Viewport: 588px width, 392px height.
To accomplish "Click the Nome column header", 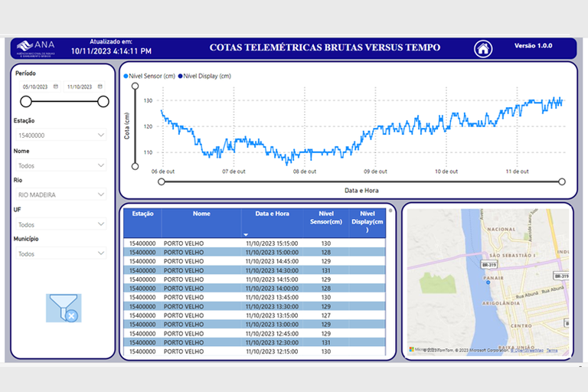I will [x=201, y=214].
